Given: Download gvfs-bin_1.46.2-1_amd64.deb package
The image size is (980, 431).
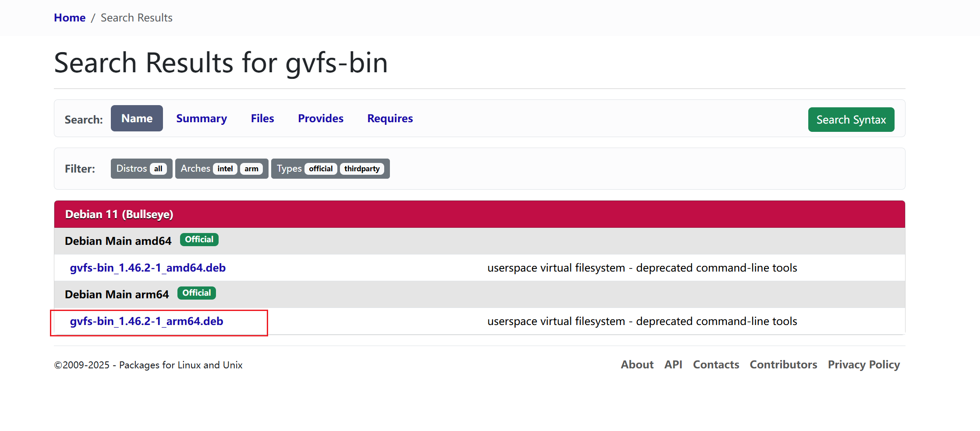Looking at the screenshot, I should (x=148, y=268).
